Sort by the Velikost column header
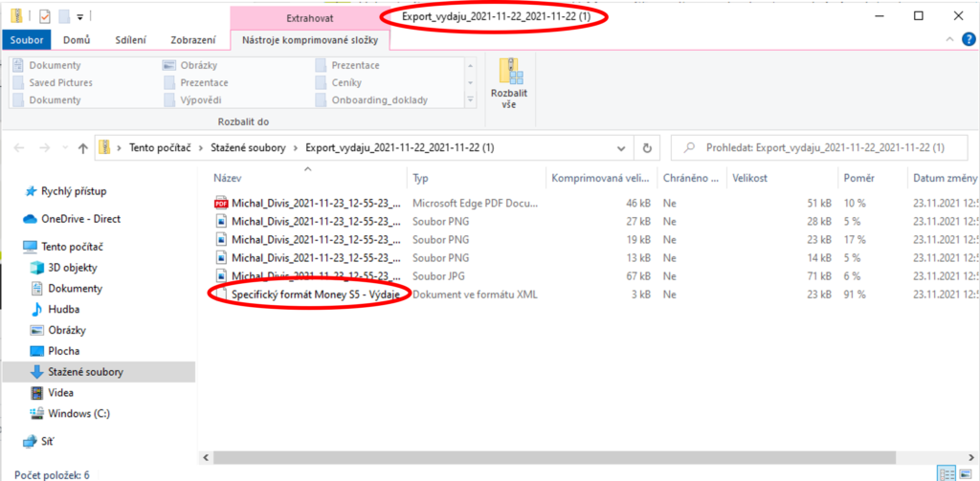 (x=750, y=178)
